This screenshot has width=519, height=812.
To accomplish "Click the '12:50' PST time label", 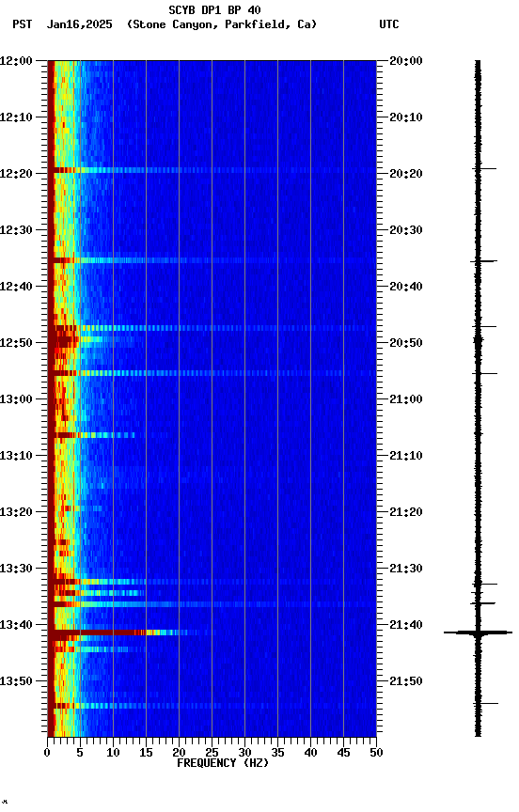I will pyautogui.click(x=16, y=343).
